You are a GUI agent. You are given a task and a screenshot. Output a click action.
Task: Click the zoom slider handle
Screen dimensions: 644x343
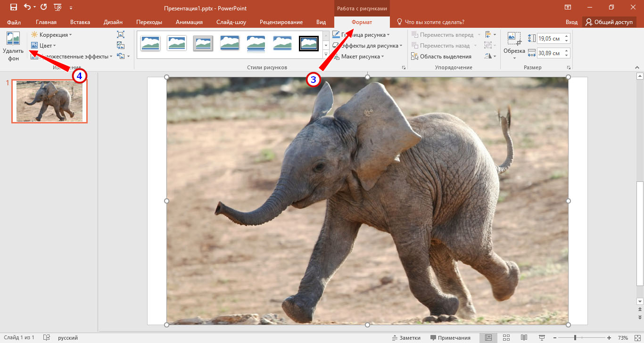tap(575, 338)
